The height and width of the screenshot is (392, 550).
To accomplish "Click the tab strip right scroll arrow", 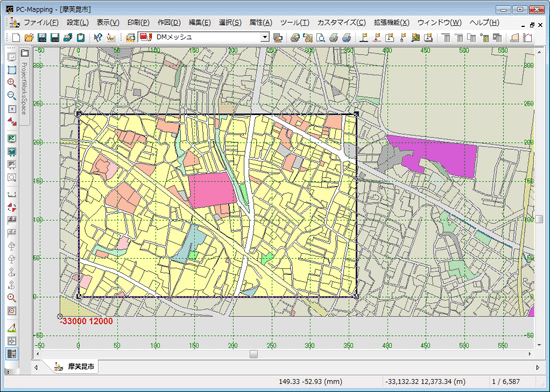I will pyautogui.click(x=538, y=367).
